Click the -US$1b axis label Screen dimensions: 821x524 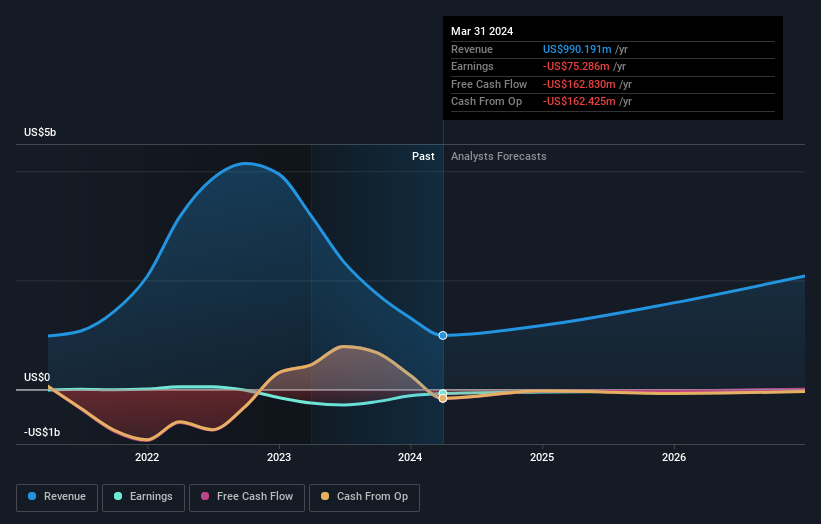coord(42,432)
